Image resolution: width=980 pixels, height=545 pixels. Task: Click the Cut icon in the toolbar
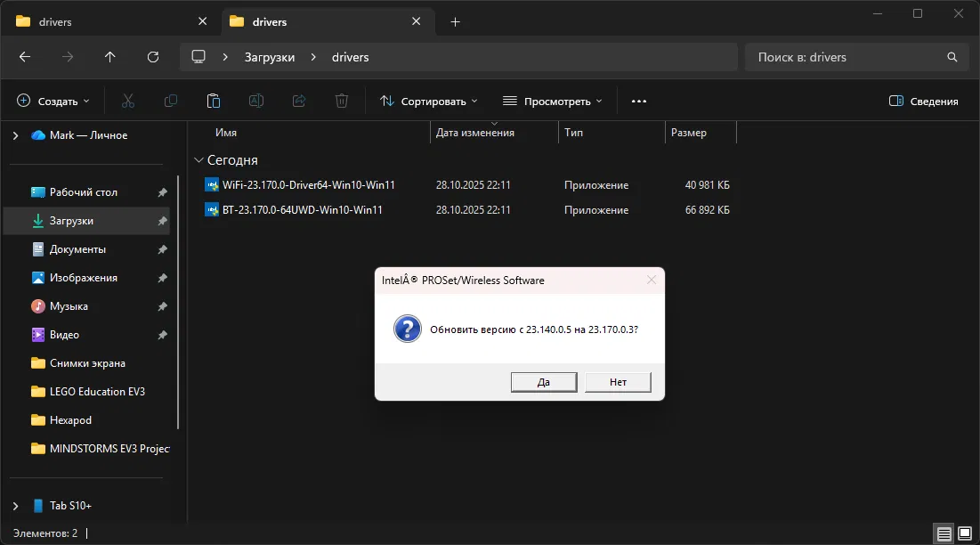(127, 101)
